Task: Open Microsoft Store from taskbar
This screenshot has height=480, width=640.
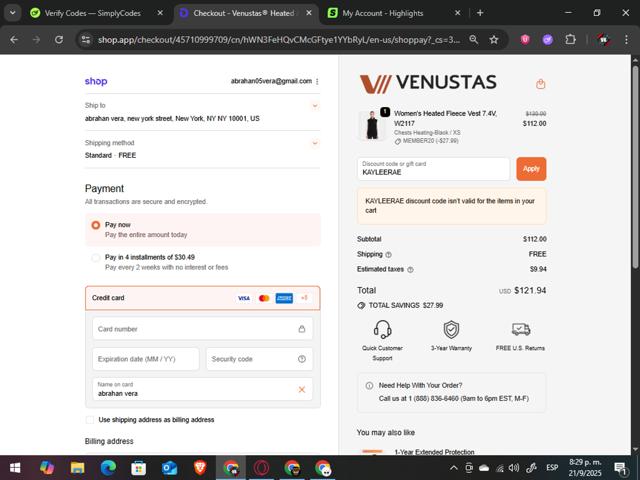Action: pyautogui.click(x=139, y=468)
